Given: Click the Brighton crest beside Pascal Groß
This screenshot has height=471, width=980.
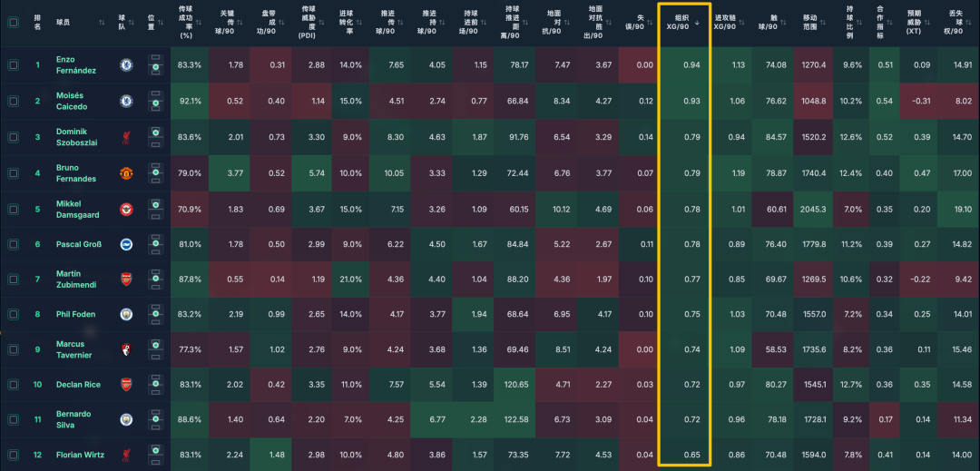Looking at the screenshot, I should tap(127, 244).
